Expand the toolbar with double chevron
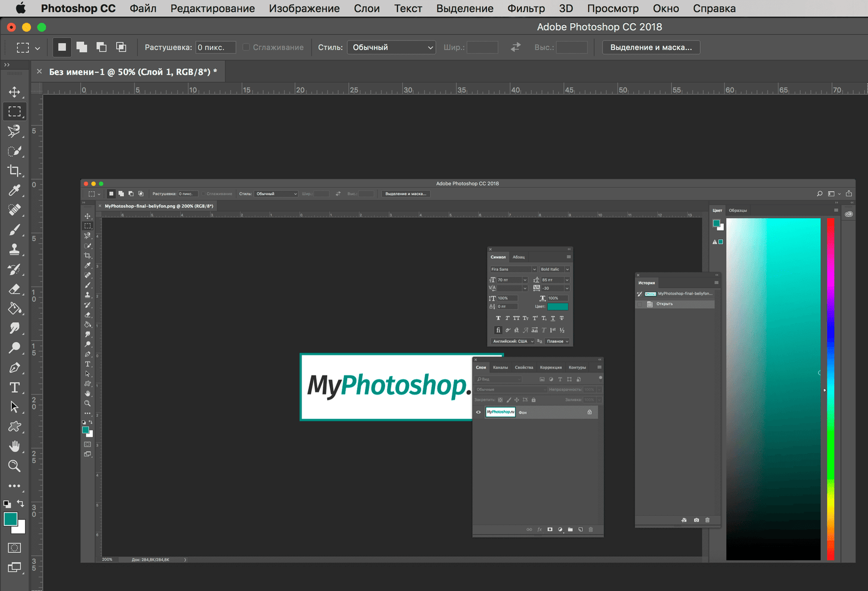Image resolution: width=868 pixels, height=591 pixels. coord(7,65)
